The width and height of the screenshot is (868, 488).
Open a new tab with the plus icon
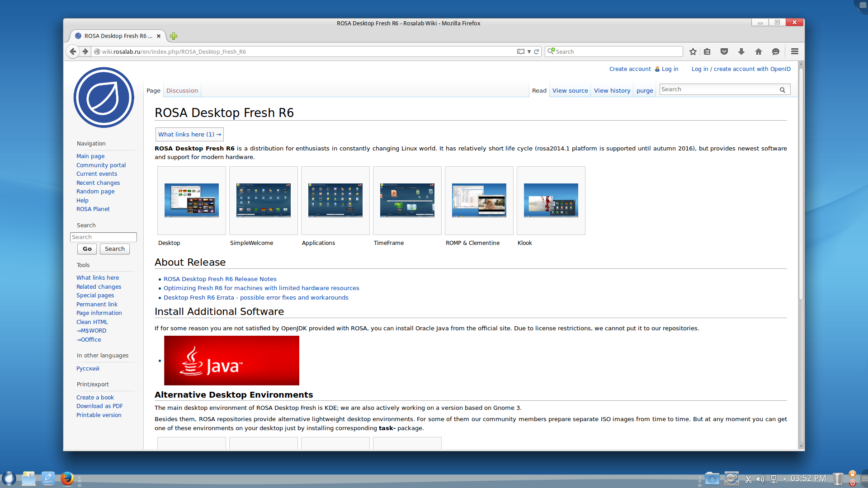coord(174,36)
